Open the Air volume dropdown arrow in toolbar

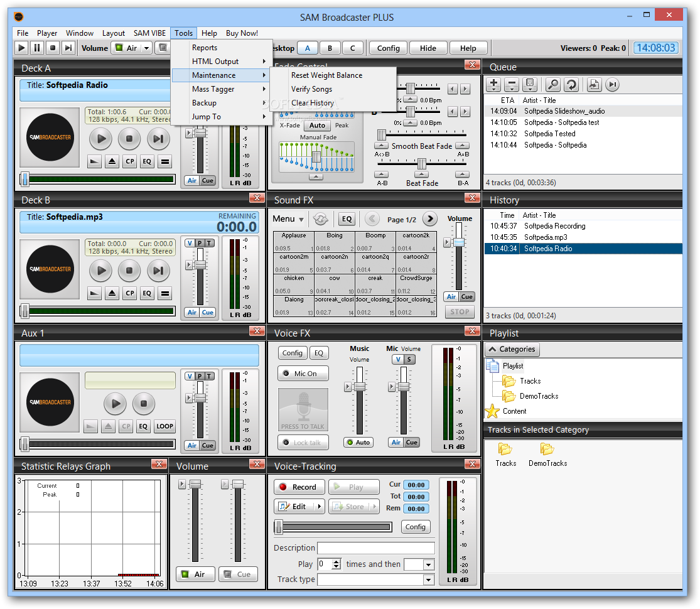click(146, 48)
